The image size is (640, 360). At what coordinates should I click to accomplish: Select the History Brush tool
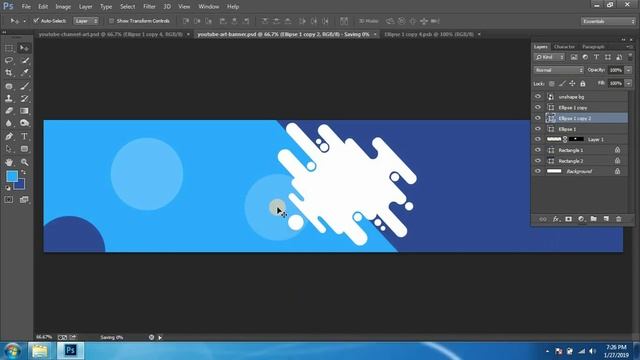(24, 98)
